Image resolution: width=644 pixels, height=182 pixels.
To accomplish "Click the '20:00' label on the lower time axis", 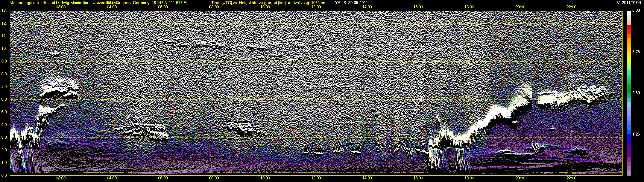I will (520, 178).
